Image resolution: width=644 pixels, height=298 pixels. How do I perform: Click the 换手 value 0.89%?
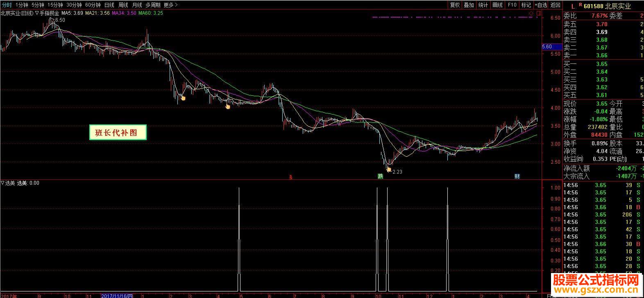[599, 143]
